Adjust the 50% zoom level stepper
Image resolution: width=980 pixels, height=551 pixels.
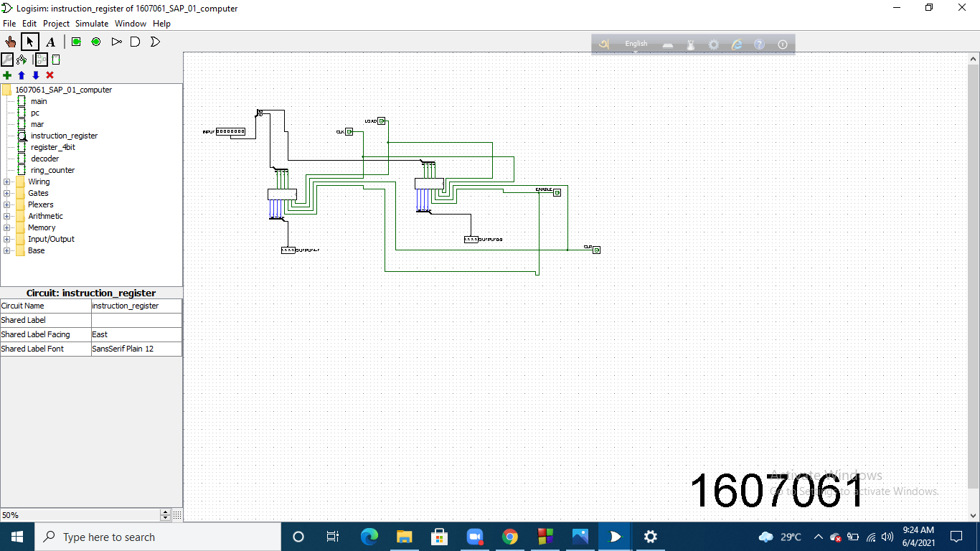click(164, 514)
